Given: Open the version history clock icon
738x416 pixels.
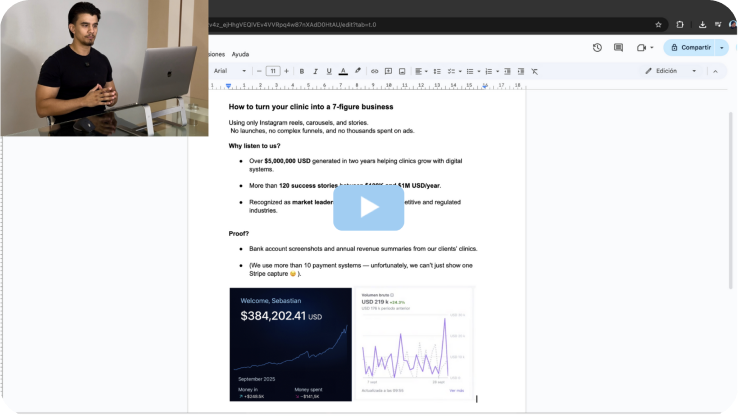Looking at the screenshot, I should click(x=597, y=47).
